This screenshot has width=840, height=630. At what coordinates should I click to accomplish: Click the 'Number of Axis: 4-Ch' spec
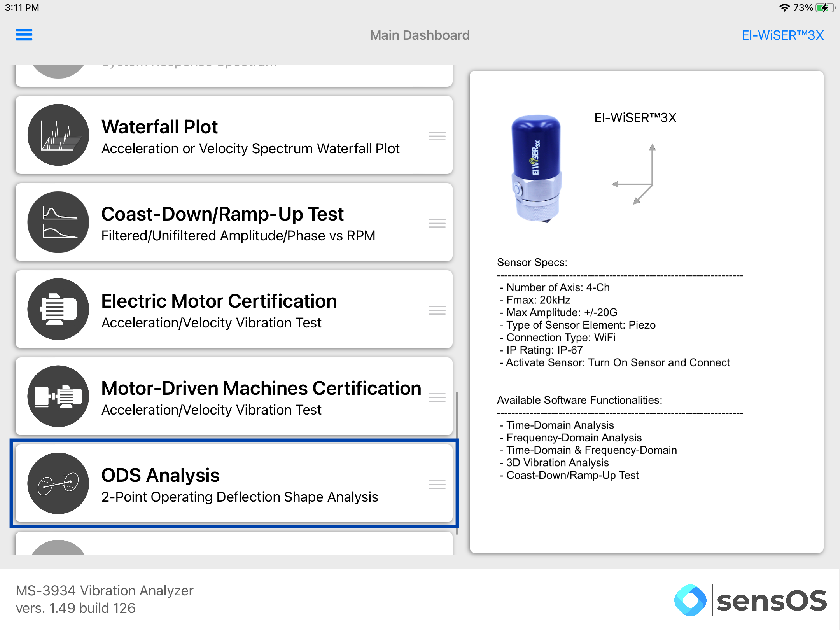coord(555,287)
